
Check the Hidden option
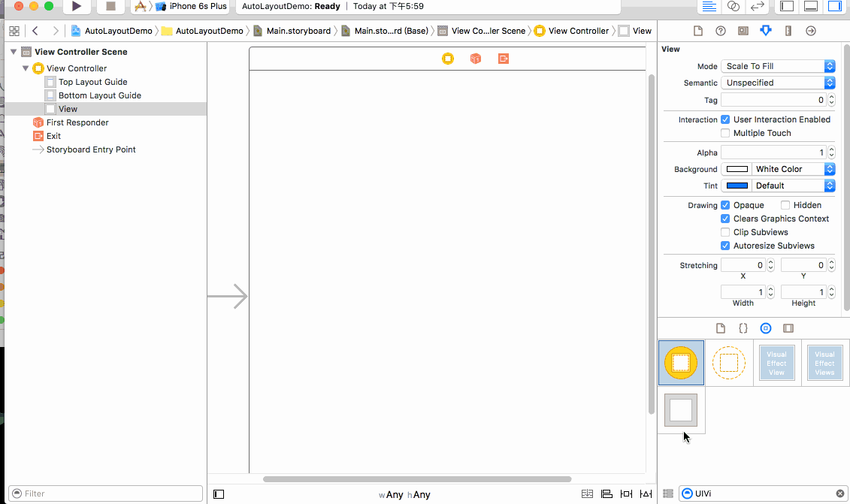point(785,205)
